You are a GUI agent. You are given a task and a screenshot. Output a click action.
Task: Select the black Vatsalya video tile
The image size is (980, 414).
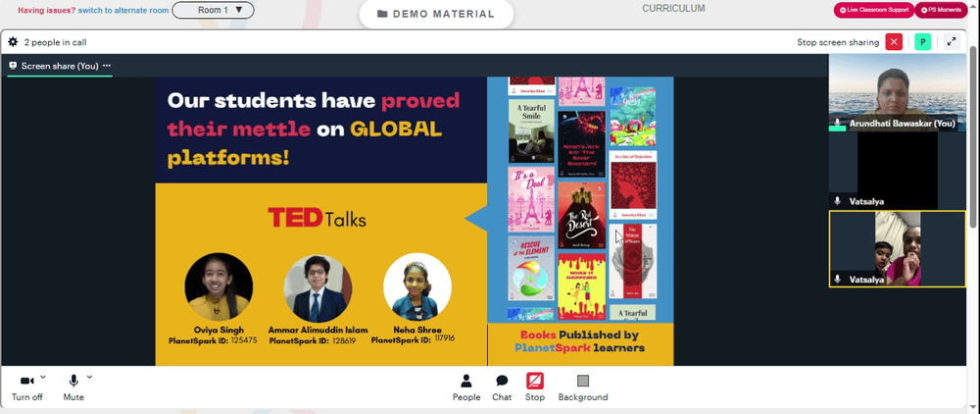coord(897,170)
